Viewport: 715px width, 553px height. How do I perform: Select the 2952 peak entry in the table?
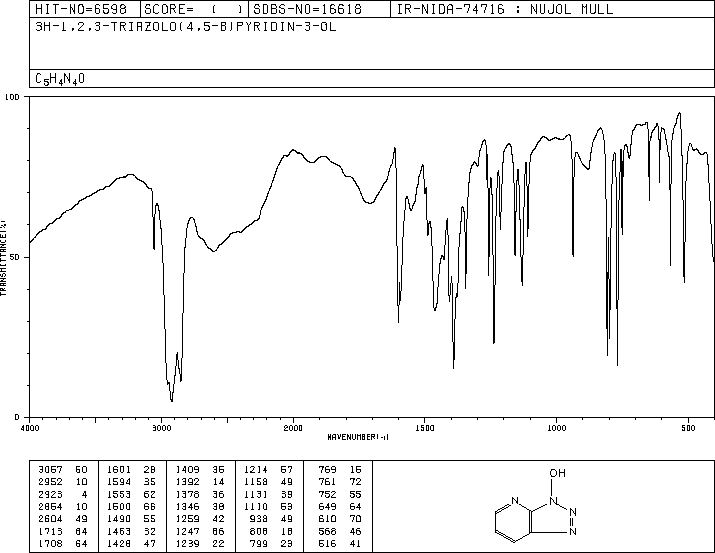[x=63, y=482]
